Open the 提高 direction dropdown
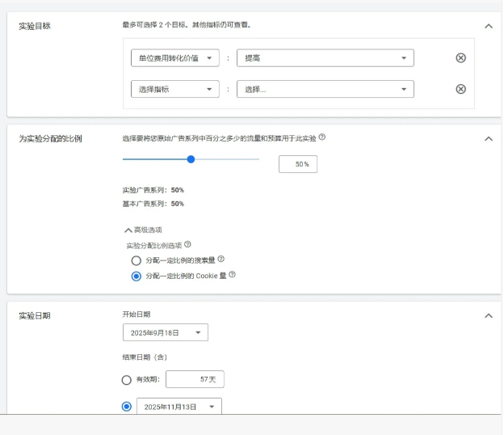Screen dimensions: 504x435 325,58
